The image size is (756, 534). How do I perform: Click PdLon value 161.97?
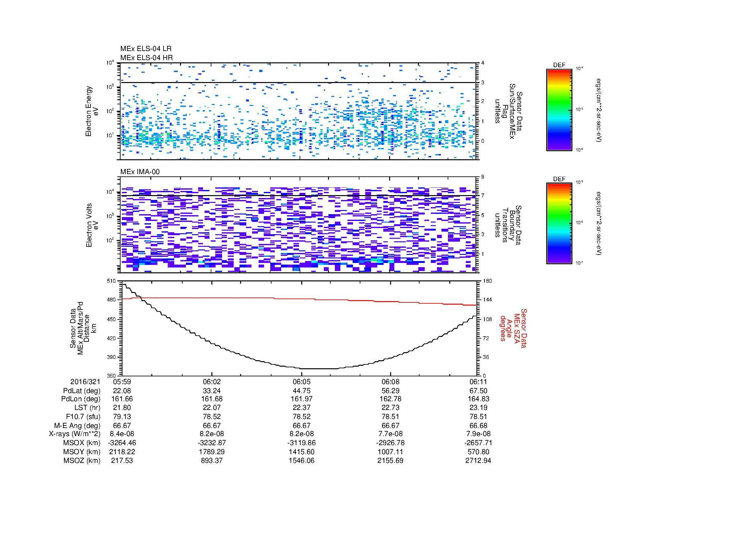coord(302,399)
